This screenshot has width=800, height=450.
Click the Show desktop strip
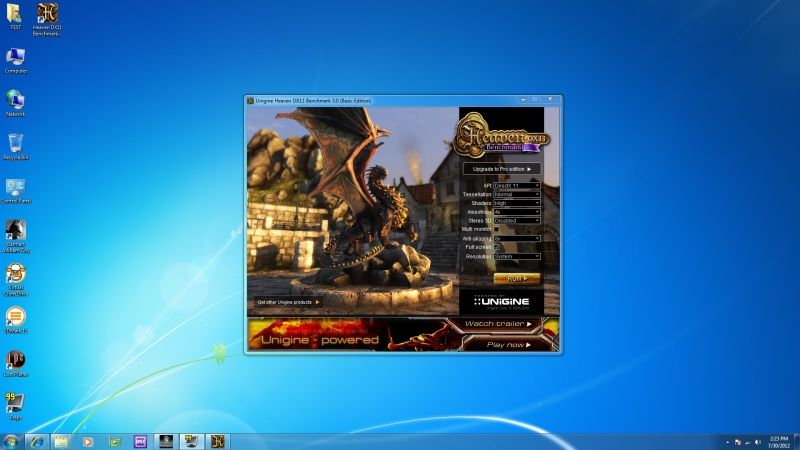click(x=796, y=442)
